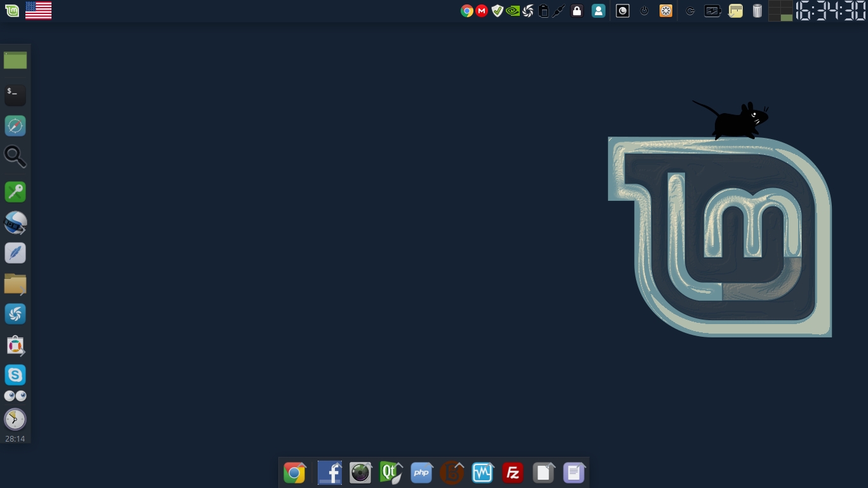Click the yellow notes applet icon
The image size is (868, 488).
click(x=736, y=11)
